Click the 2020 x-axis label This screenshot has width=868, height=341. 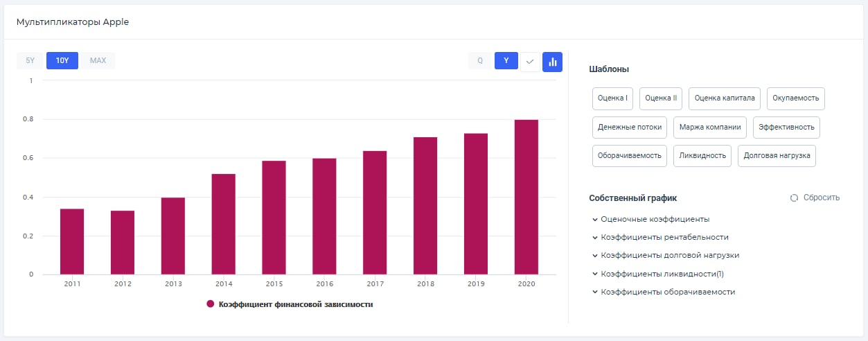tap(526, 283)
